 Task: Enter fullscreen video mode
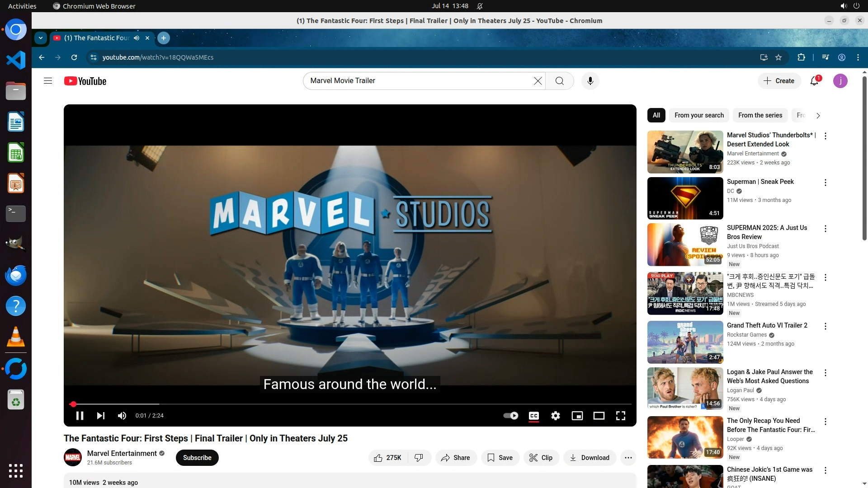(621, 416)
